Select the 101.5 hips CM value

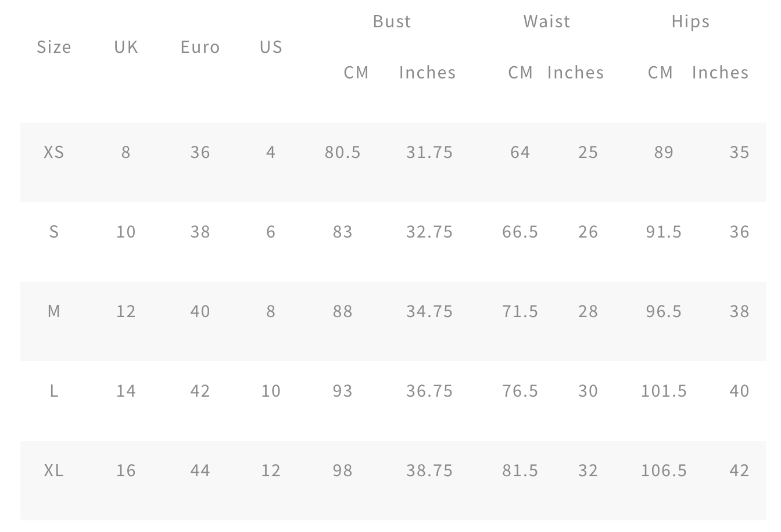pos(664,391)
